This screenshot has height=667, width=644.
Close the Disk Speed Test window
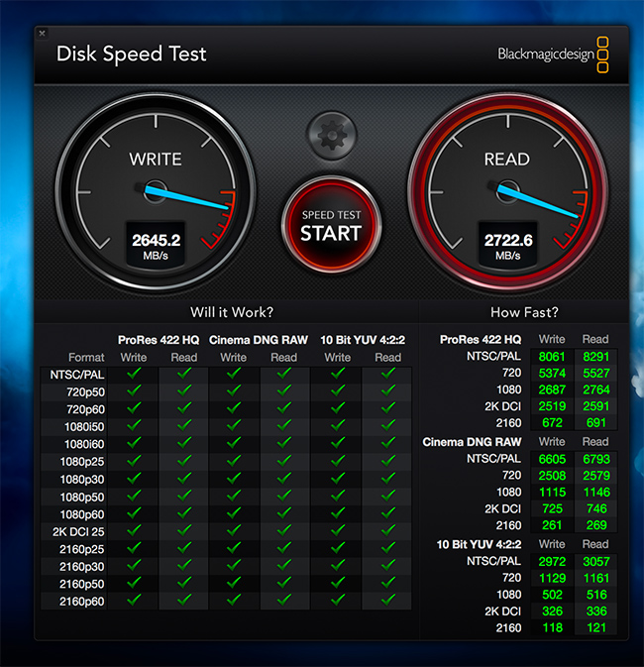(42, 33)
